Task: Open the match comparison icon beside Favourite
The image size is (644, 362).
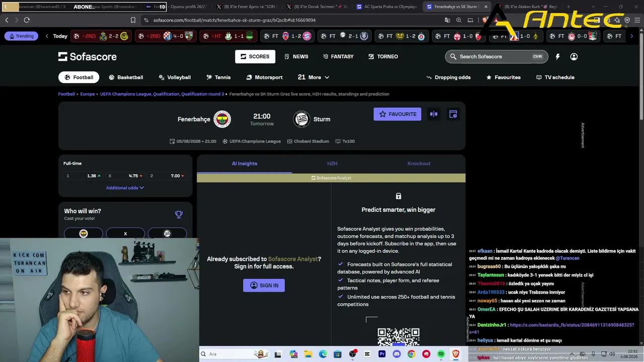Action: [434, 114]
